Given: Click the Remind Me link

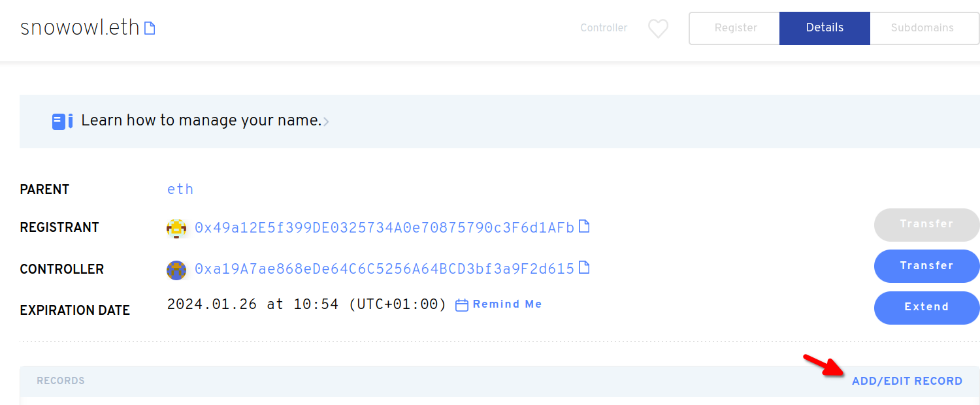Looking at the screenshot, I should tap(507, 304).
